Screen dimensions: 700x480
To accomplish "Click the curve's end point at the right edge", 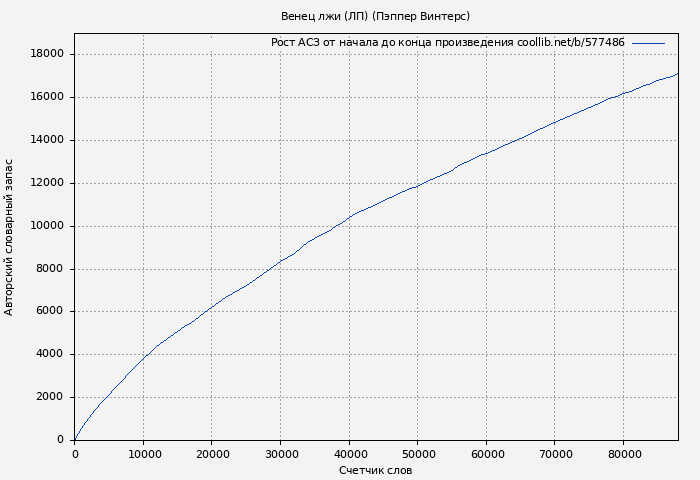I will (677, 74).
